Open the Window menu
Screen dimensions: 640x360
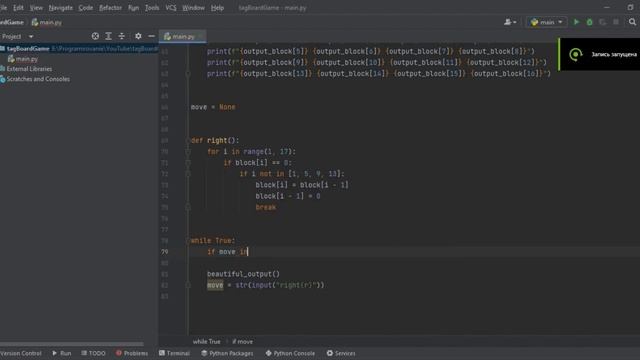[193, 7]
